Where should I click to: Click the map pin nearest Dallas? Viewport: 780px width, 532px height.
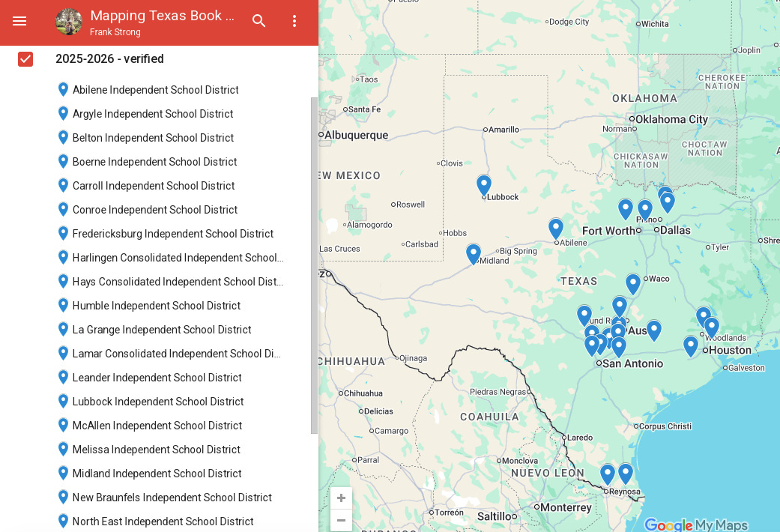[x=645, y=210]
